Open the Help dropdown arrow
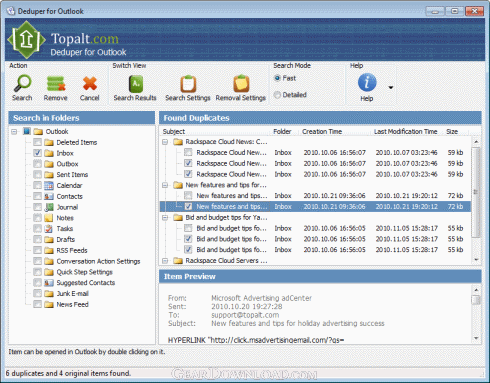This screenshot has width=490, height=383. [x=391, y=88]
